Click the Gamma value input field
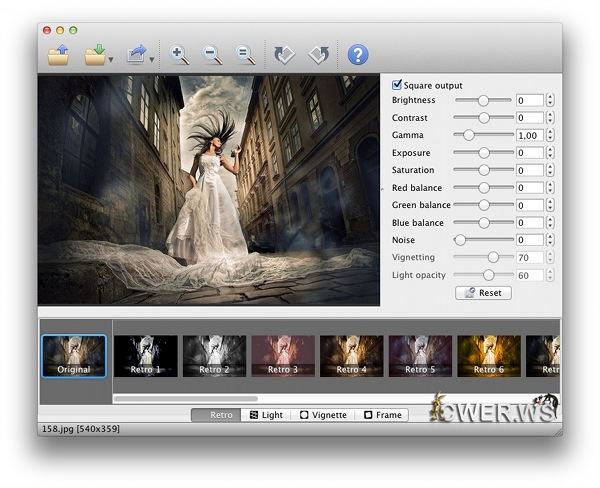Screen dimensions: 600x488 [529, 135]
